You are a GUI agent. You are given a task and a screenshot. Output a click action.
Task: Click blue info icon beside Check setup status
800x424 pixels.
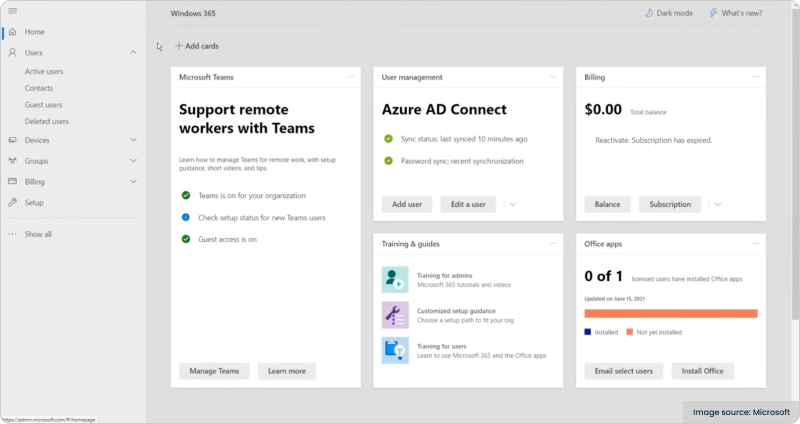point(186,217)
